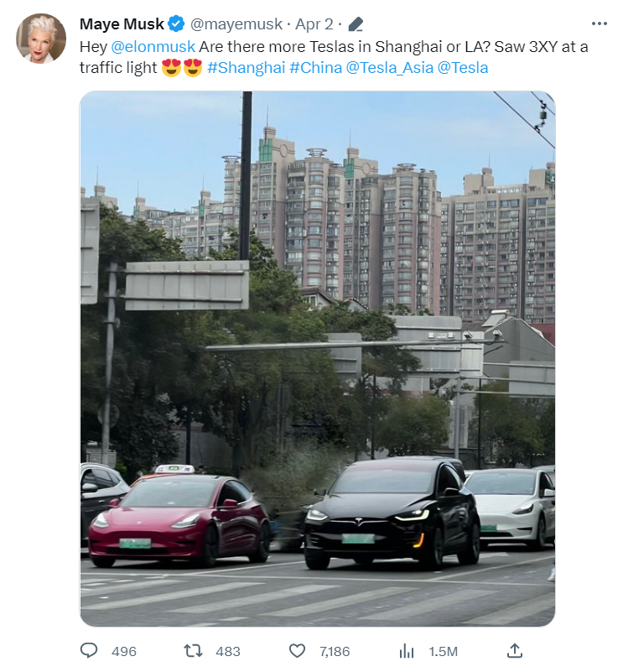Click the edited pencil icon beside date

356,24
